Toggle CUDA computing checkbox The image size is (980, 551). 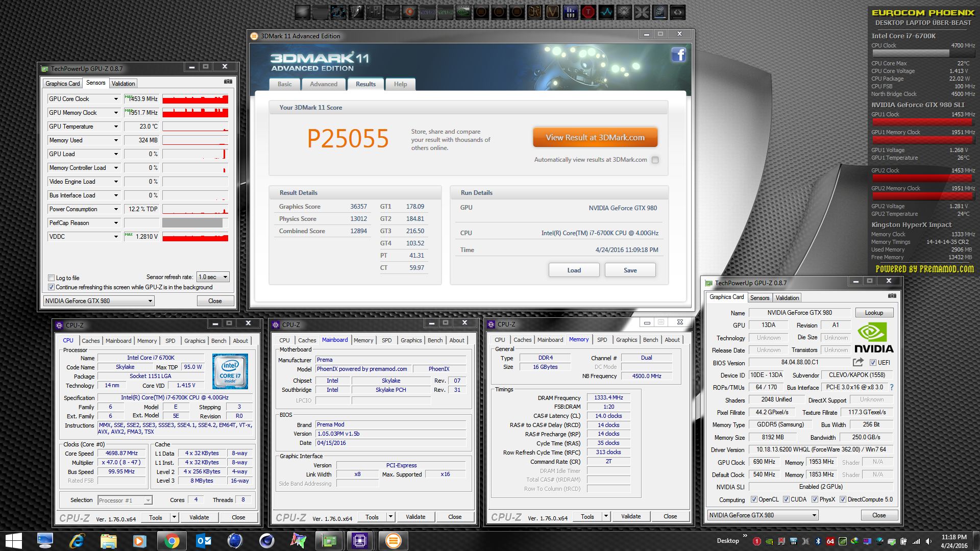coord(786,499)
